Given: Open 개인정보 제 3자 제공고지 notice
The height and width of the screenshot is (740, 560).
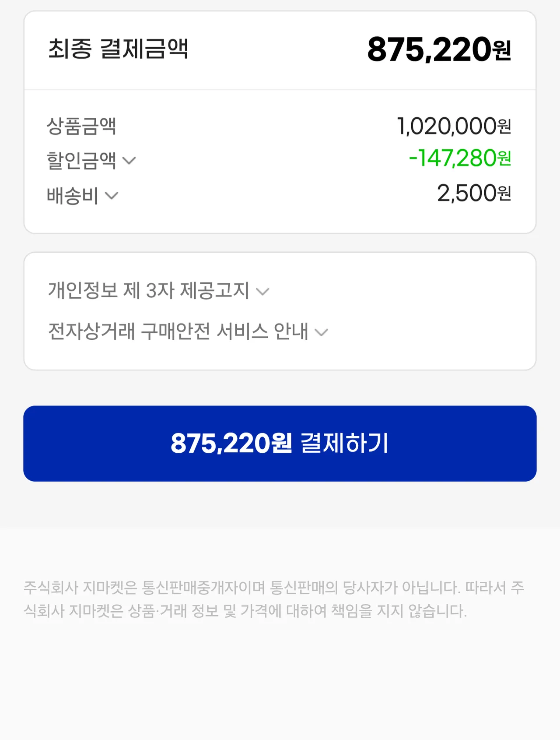Looking at the screenshot, I should [x=148, y=290].
